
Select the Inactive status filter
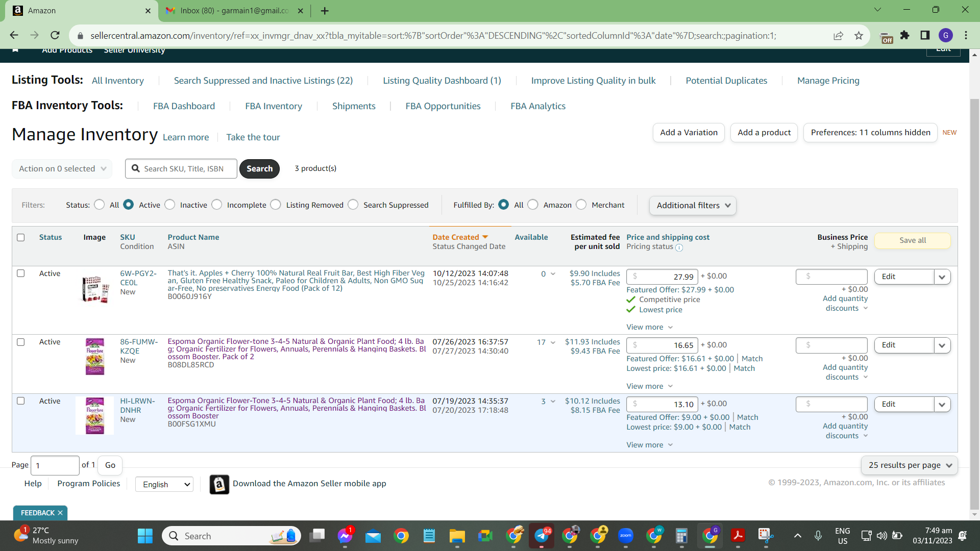170,205
